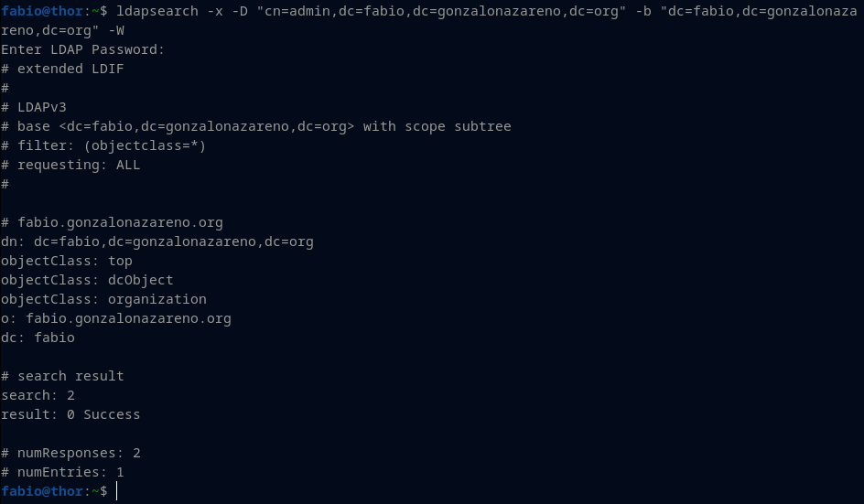Click the 'objectClass: dcObject' line
This screenshot has height=504, width=864.
click(x=87, y=281)
